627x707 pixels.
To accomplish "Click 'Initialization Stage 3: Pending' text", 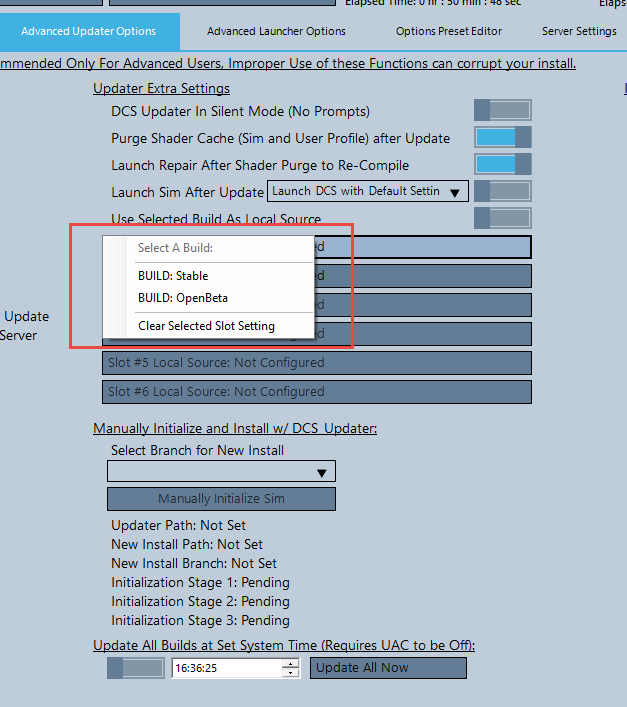I will 200,620.
